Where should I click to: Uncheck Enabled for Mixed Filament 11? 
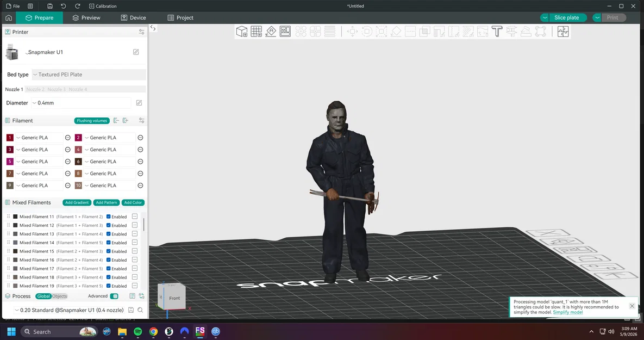tap(109, 217)
